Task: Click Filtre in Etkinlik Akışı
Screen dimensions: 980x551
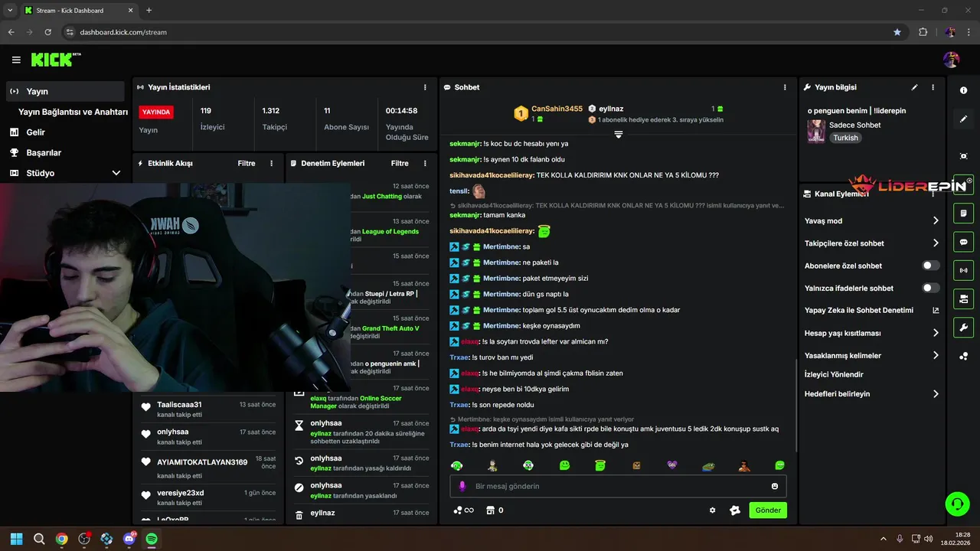Action: [x=247, y=163]
